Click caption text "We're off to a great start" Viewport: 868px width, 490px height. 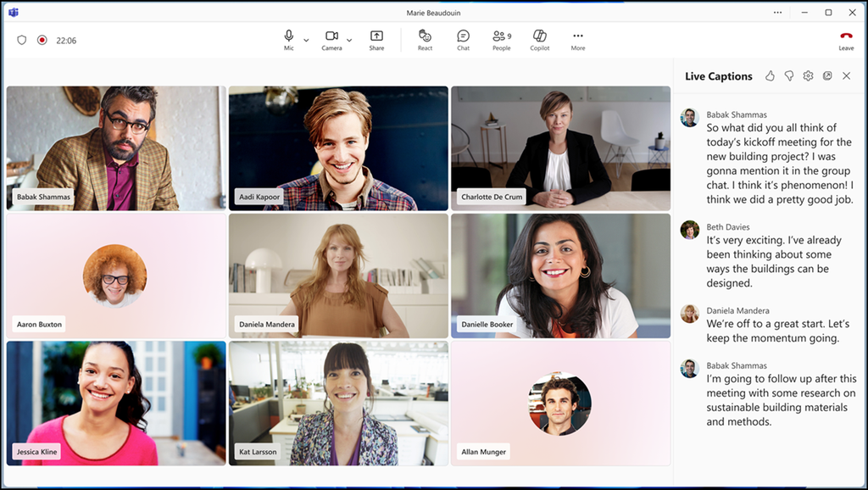coord(766,324)
